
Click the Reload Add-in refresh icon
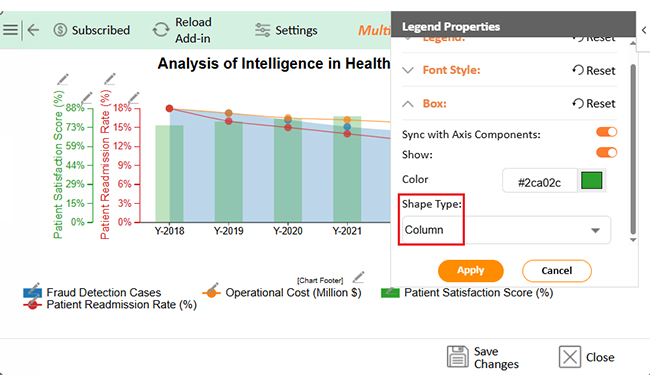coord(161,30)
